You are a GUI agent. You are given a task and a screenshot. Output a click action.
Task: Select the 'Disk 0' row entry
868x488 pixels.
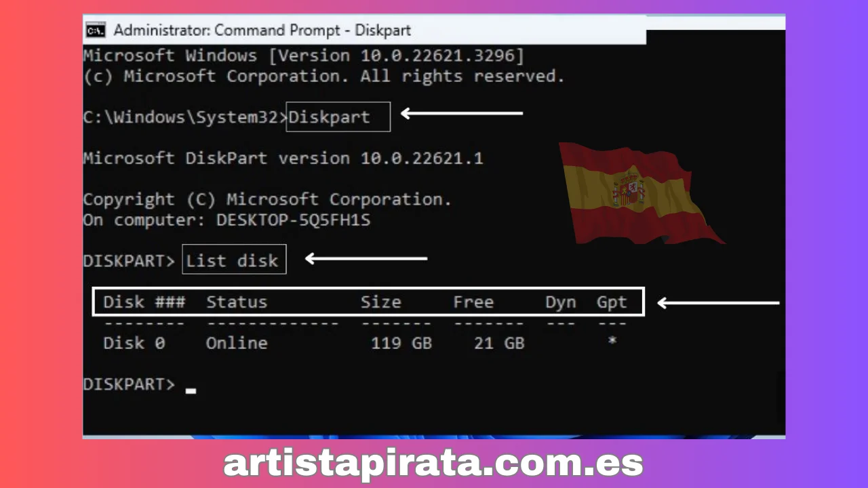click(x=134, y=343)
